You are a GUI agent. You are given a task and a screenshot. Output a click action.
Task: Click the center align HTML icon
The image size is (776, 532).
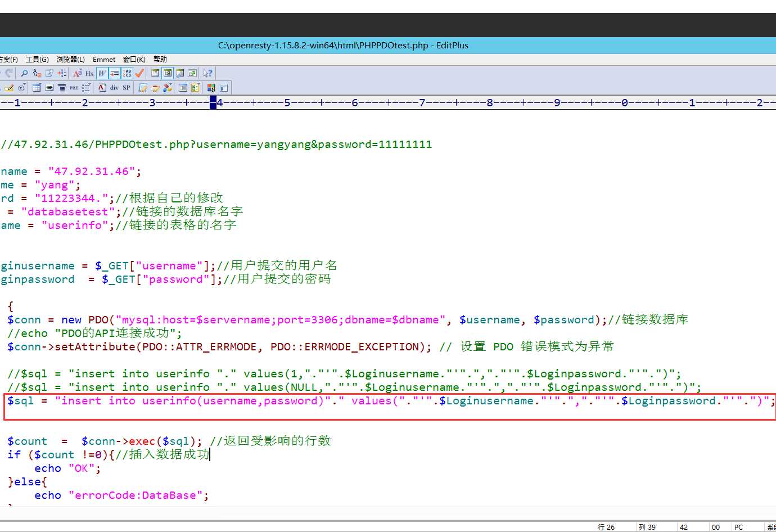tap(61, 88)
